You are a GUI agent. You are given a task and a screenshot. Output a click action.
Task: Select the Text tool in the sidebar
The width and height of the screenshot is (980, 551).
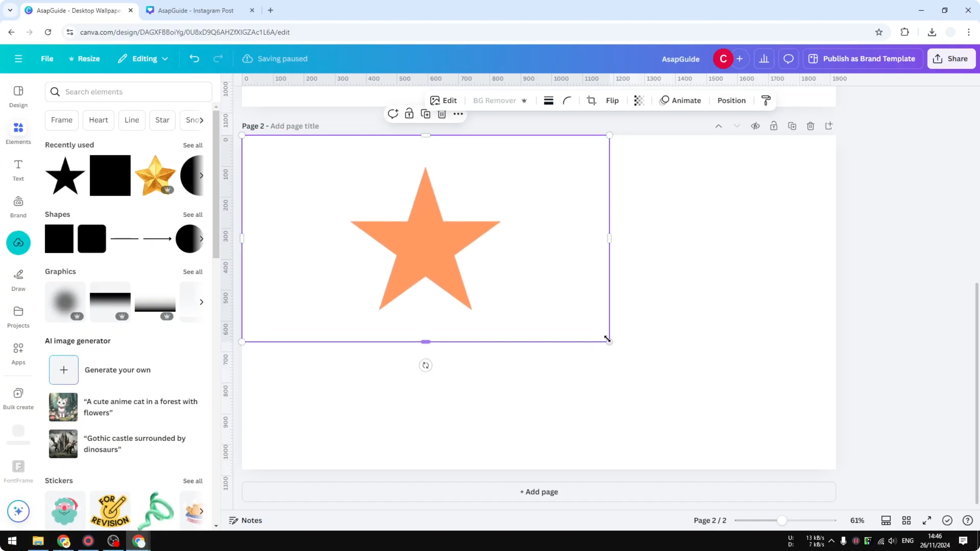18,170
